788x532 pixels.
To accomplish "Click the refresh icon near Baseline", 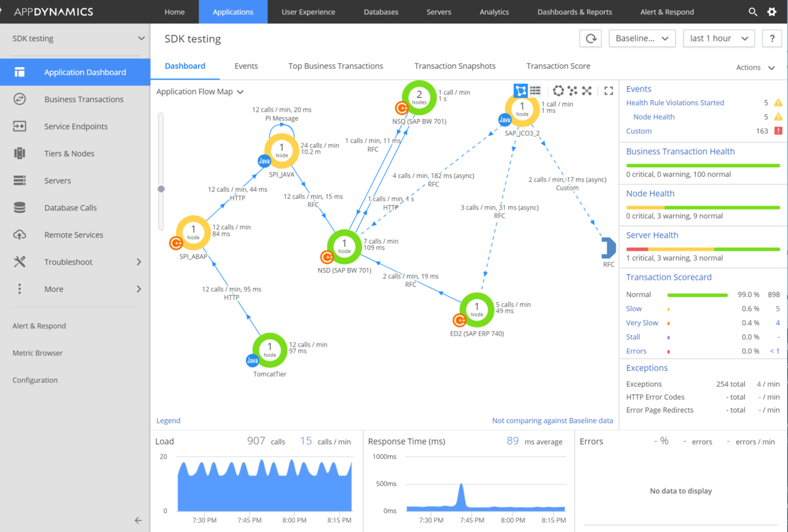I will pyautogui.click(x=590, y=38).
